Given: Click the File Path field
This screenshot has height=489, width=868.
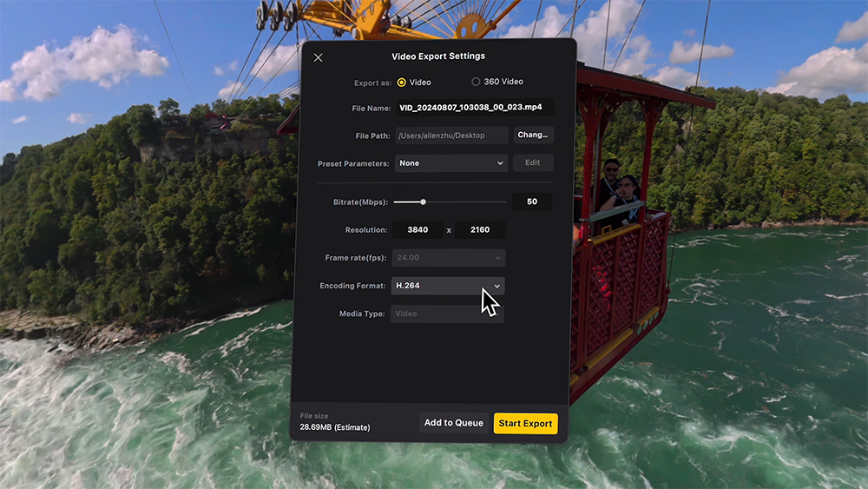Looking at the screenshot, I should click(x=451, y=135).
